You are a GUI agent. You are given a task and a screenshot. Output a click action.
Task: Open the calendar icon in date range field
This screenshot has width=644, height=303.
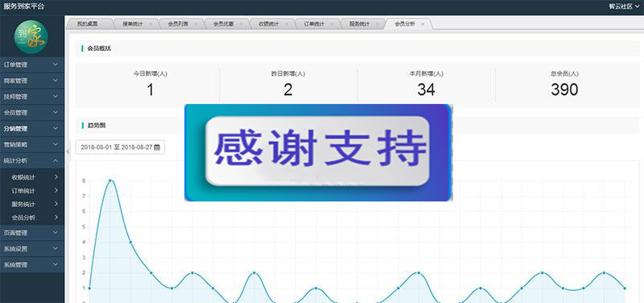(x=157, y=147)
